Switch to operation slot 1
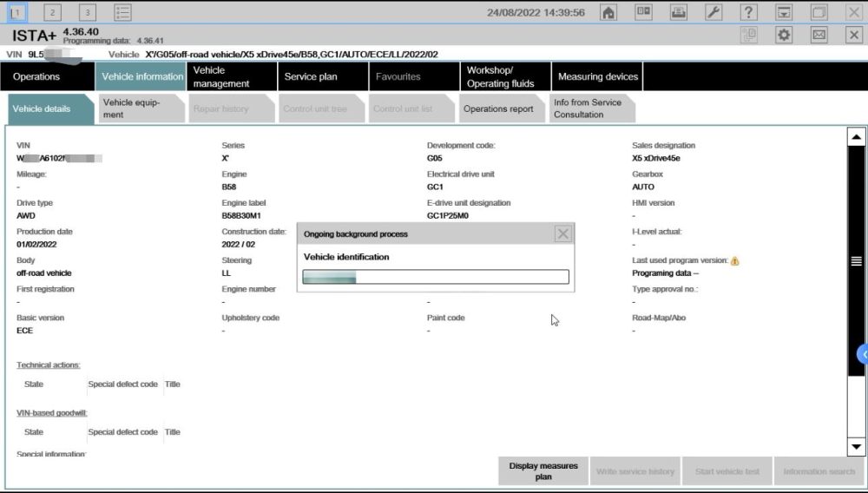This screenshot has height=493, width=868. click(16, 12)
